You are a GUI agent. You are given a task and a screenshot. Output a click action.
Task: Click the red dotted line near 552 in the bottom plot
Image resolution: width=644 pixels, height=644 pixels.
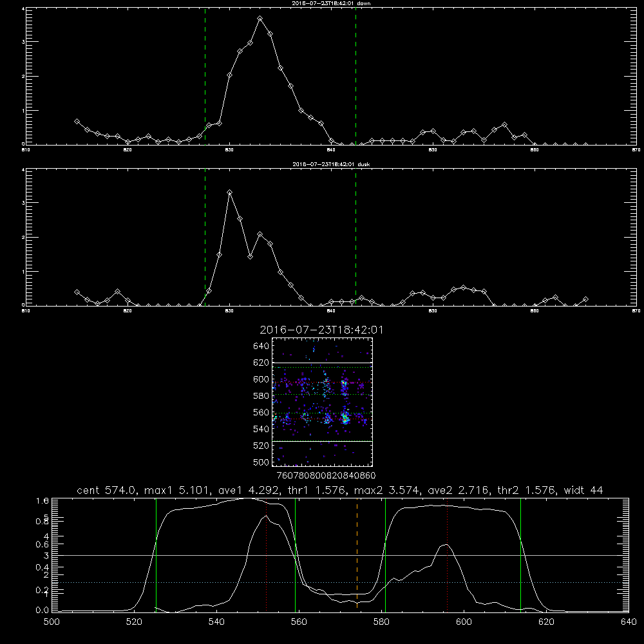click(x=266, y=555)
